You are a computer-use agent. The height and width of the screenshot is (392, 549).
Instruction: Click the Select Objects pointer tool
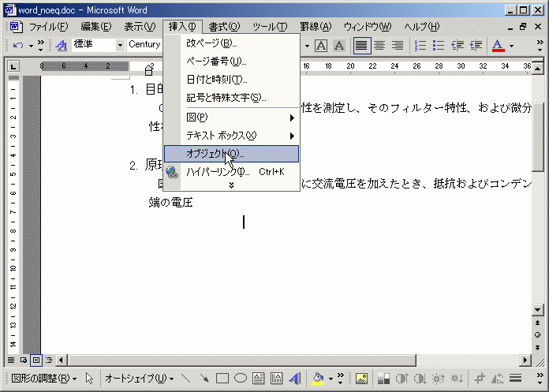(90, 379)
